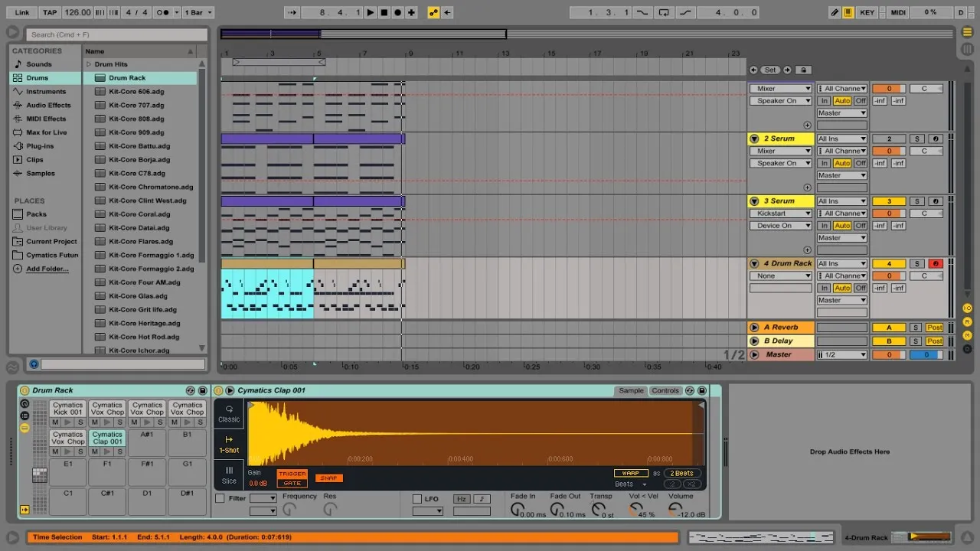Click the Arrangement Record button
Viewport: 980px width, 551px height.
coord(397,12)
